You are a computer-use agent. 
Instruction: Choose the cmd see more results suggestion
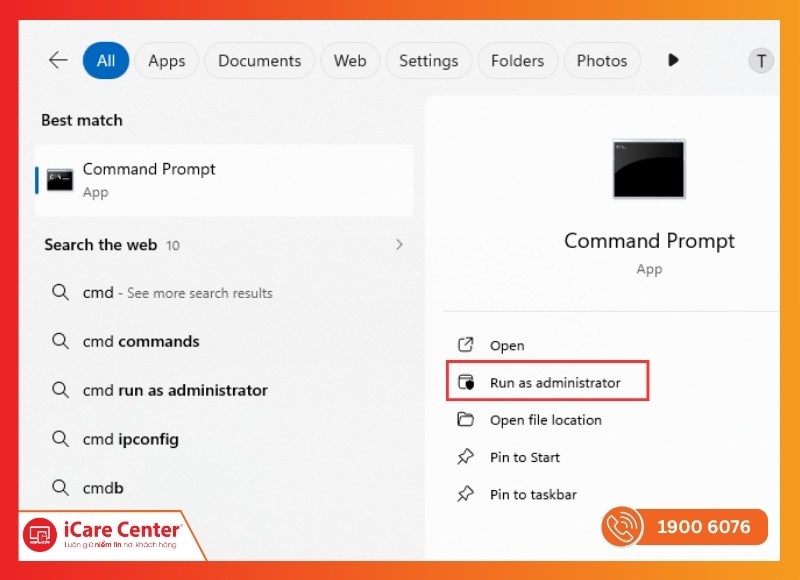[177, 293]
